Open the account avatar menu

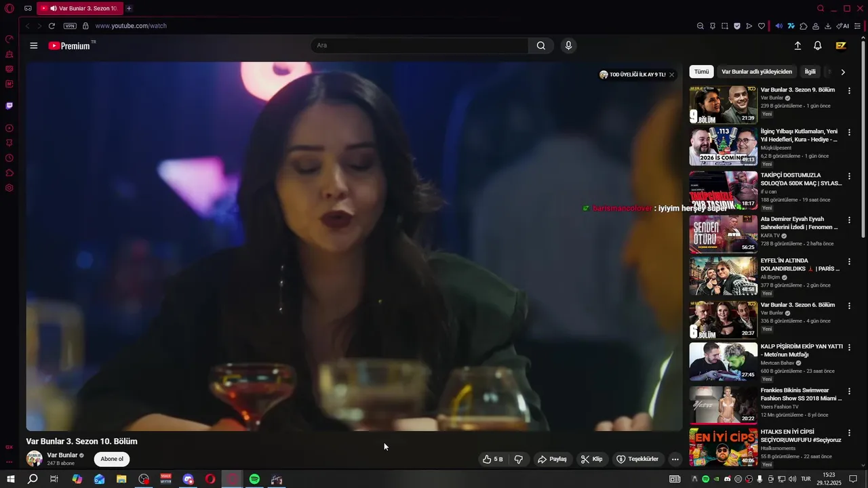coord(841,45)
